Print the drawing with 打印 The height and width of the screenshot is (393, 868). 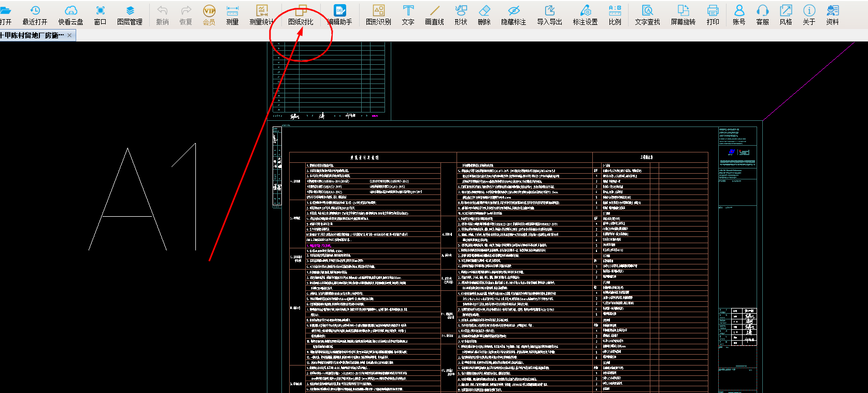[713, 15]
